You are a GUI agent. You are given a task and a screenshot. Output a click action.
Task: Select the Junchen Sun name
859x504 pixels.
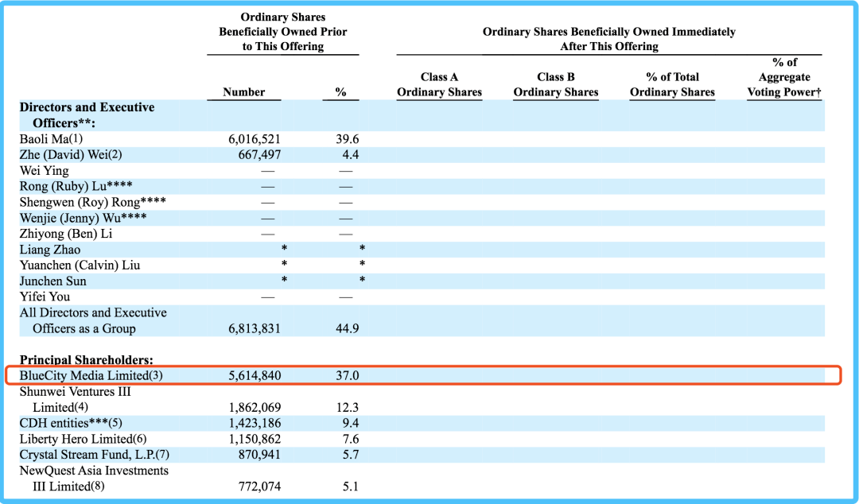pyautogui.click(x=52, y=281)
